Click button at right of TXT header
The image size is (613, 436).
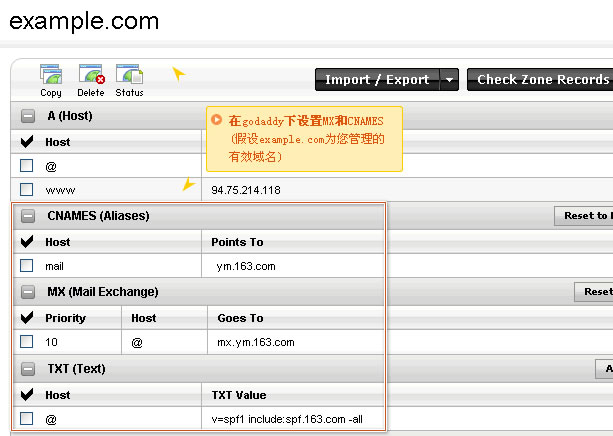tap(604, 369)
